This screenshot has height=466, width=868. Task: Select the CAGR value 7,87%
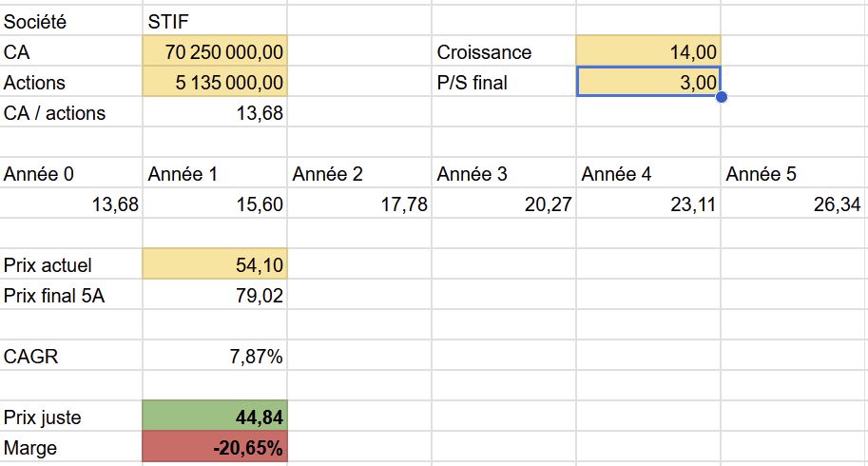tap(215, 356)
